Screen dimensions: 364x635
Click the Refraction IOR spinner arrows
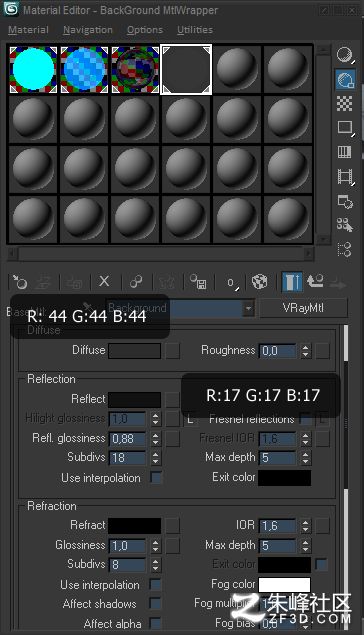point(306,526)
